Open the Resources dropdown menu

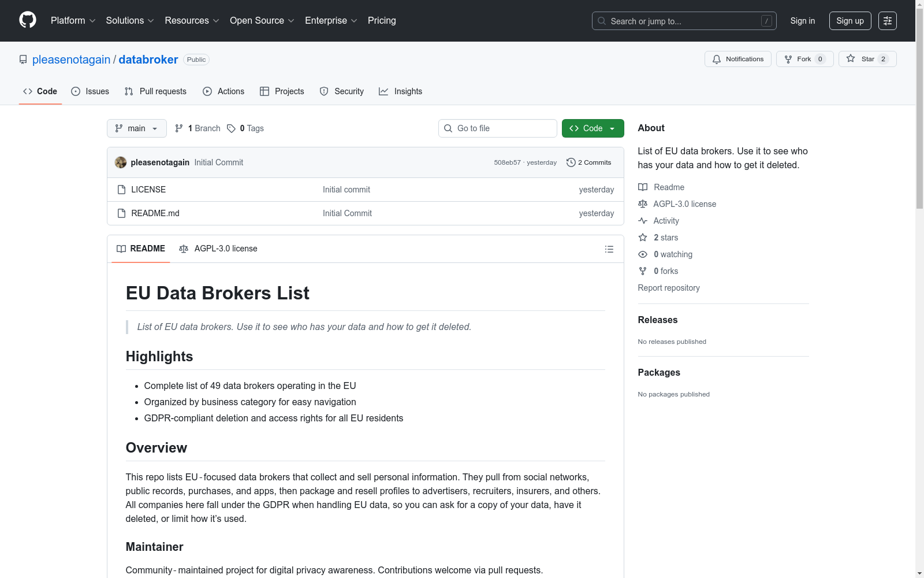pos(192,21)
